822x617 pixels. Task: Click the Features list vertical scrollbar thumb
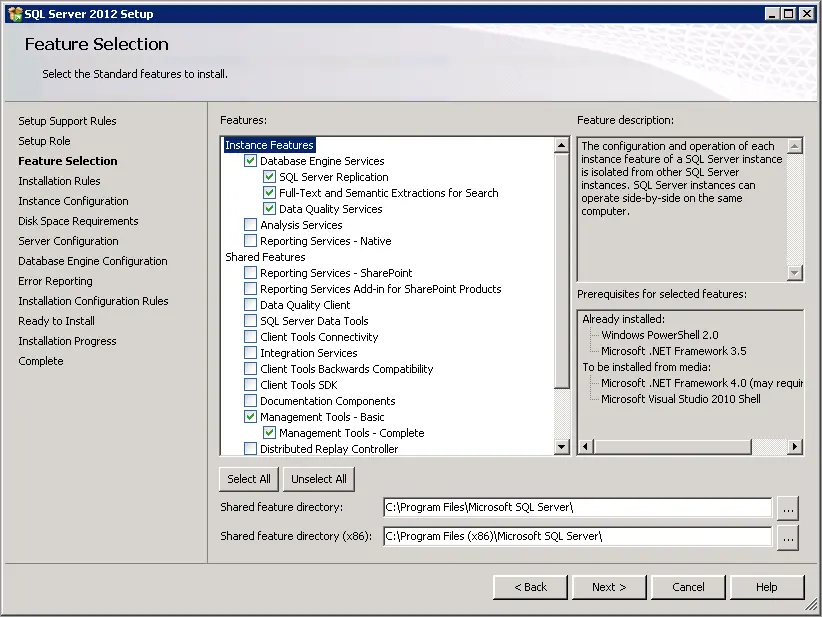(562, 270)
